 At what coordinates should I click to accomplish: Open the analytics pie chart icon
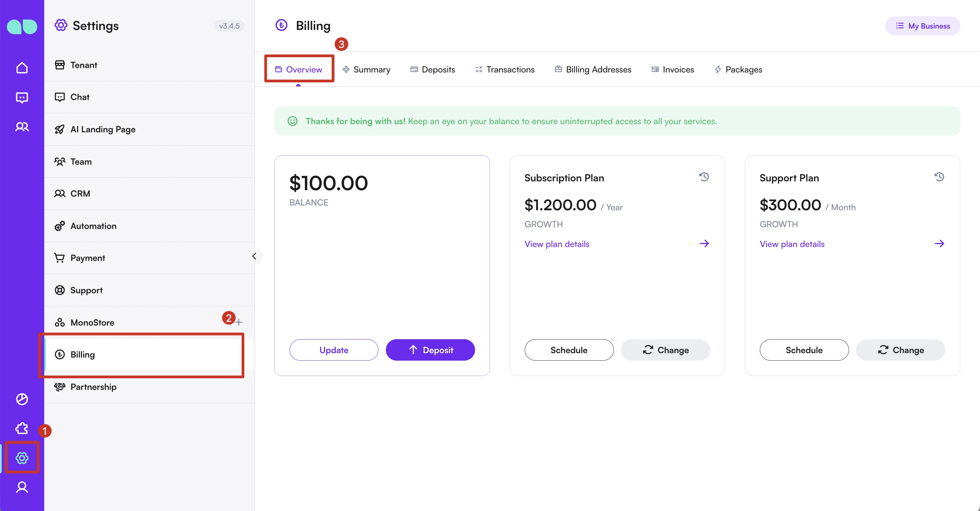click(x=22, y=399)
